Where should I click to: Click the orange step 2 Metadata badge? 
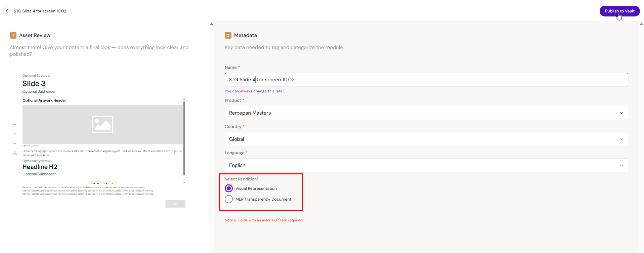pyautogui.click(x=228, y=35)
